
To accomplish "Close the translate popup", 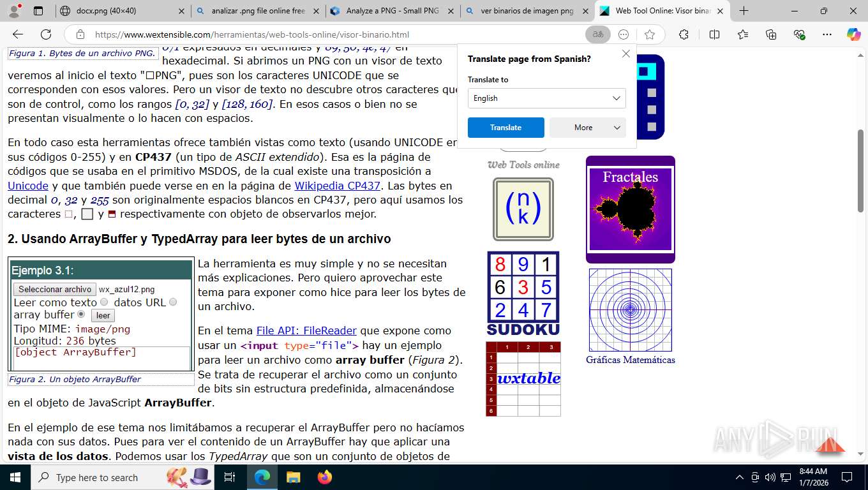I will pos(626,54).
